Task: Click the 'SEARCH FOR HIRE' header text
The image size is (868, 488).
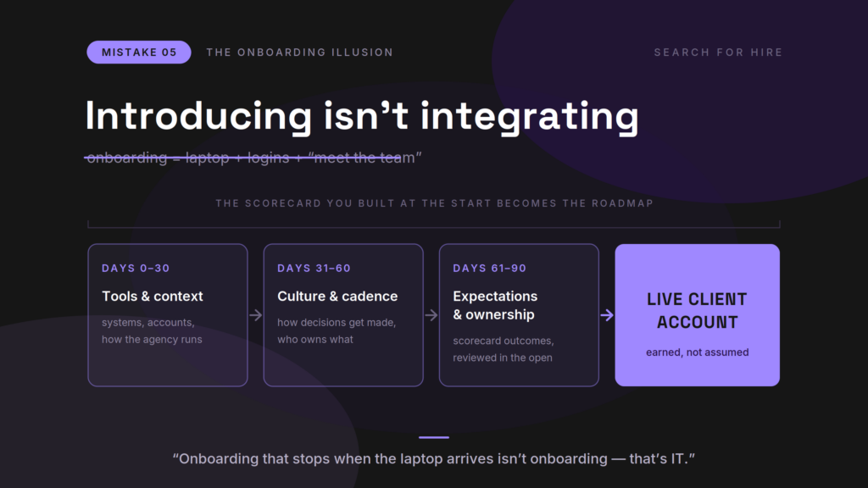Action: coord(718,52)
